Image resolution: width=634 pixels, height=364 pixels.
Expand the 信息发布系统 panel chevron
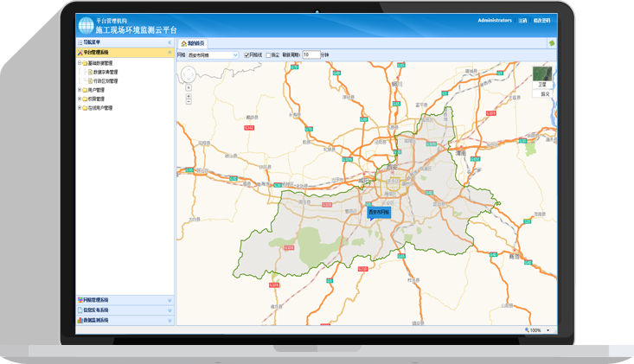170,310
